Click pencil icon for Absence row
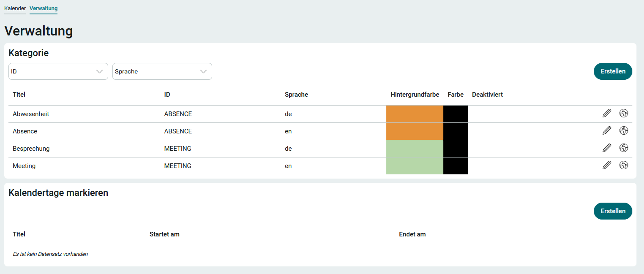644x274 pixels. coord(607,131)
